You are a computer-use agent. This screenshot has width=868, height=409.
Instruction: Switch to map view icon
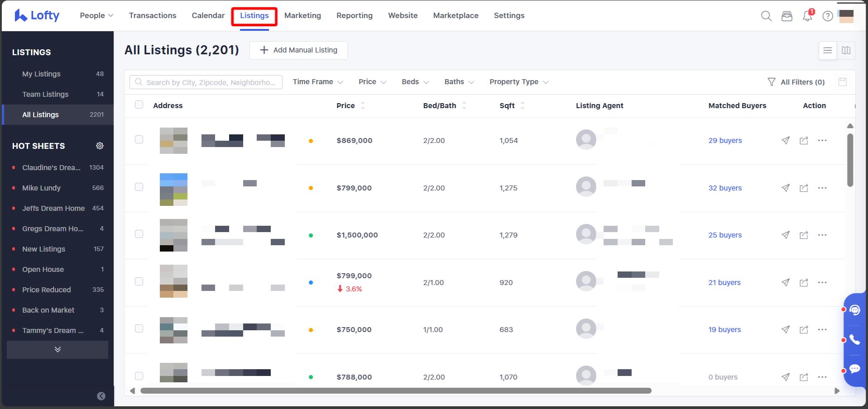tap(846, 50)
